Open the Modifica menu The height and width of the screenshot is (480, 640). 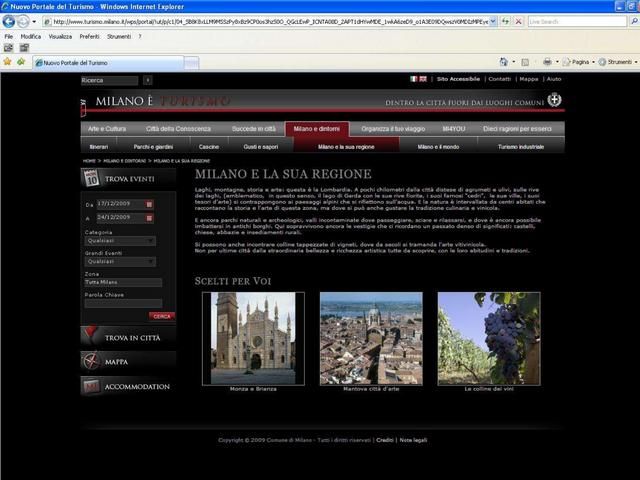click(31, 36)
